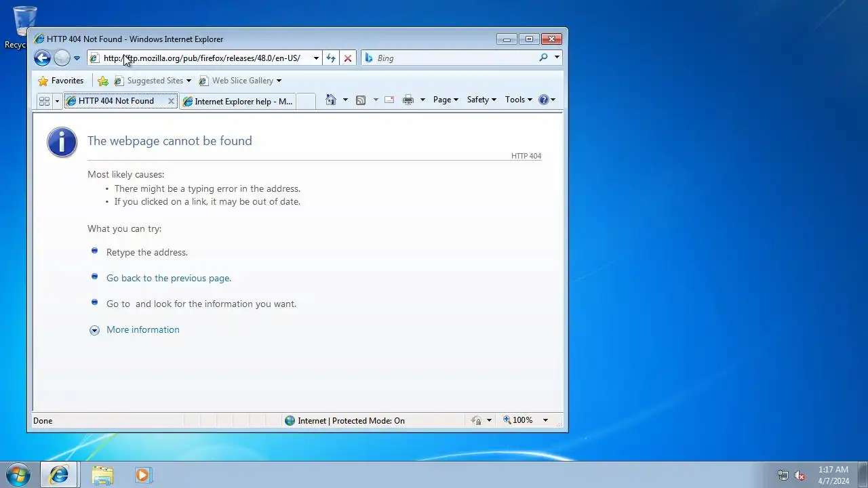Screen dimensions: 868x488
Task: Click 'The webpage cannot be found' heading
Action: click(170, 141)
